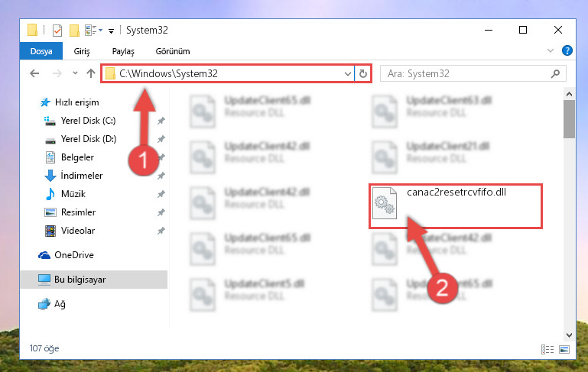Click the New folder quick access icon
The height and width of the screenshot is (372, 588).
[74, 31]
